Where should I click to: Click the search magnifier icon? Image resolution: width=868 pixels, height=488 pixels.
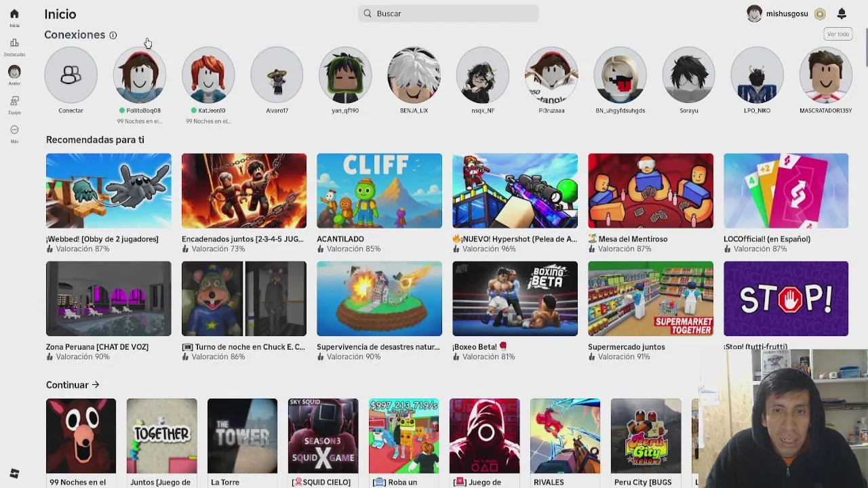(368, 14)
